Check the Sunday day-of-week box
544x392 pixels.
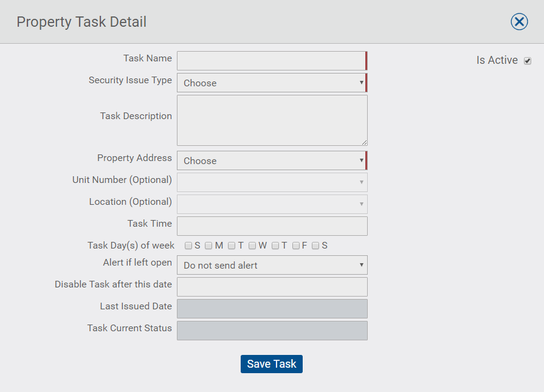pos(188,246)
